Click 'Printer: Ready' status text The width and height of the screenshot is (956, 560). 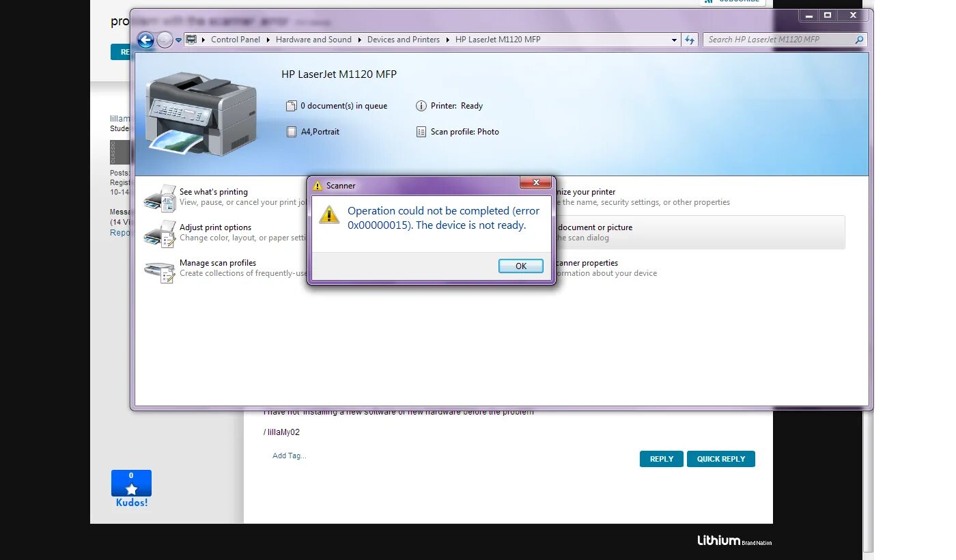(457, 106)
